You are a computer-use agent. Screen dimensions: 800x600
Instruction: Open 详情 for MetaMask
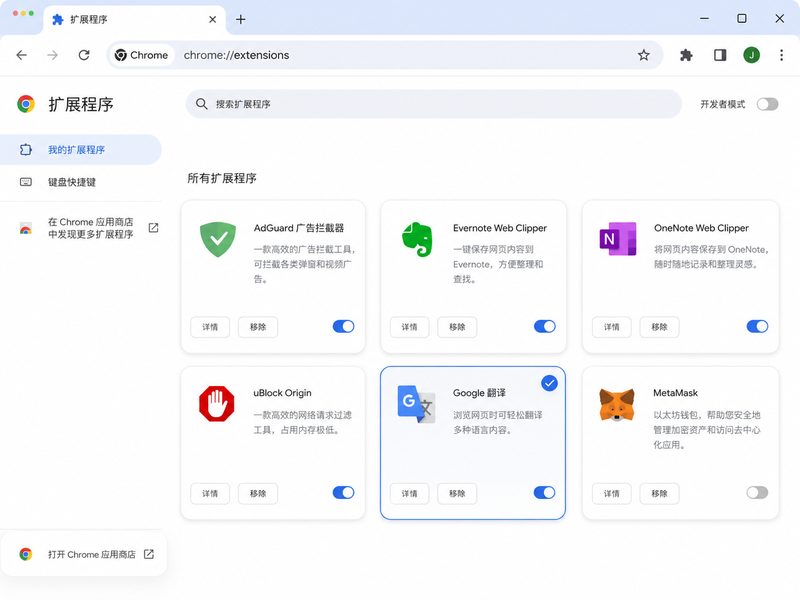click(x=612, y=493)
